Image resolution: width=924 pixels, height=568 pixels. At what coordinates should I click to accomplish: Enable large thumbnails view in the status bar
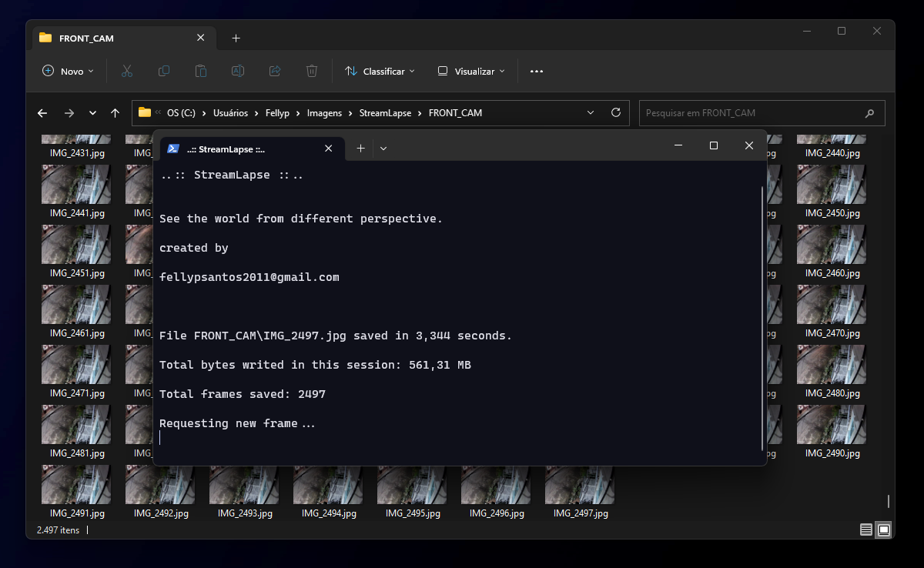pos(884,530)
